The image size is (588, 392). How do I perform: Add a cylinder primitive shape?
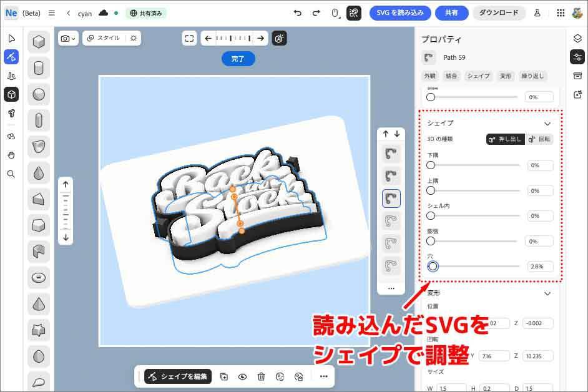39,68
